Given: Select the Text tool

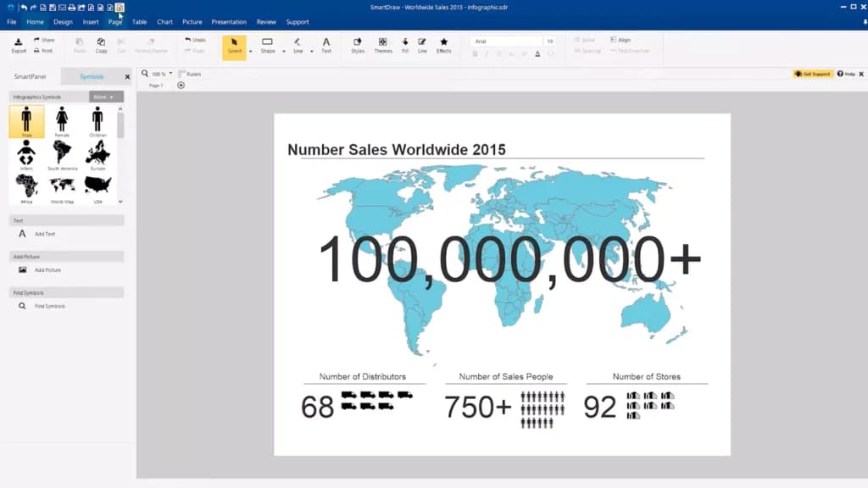Looking at the screenshot, I should point(326,46).
